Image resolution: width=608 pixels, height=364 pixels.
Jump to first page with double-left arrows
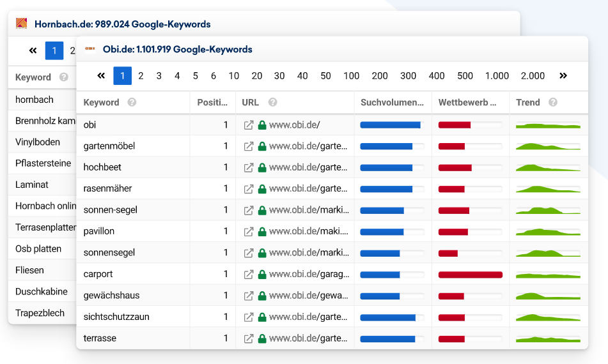[101, 76]
